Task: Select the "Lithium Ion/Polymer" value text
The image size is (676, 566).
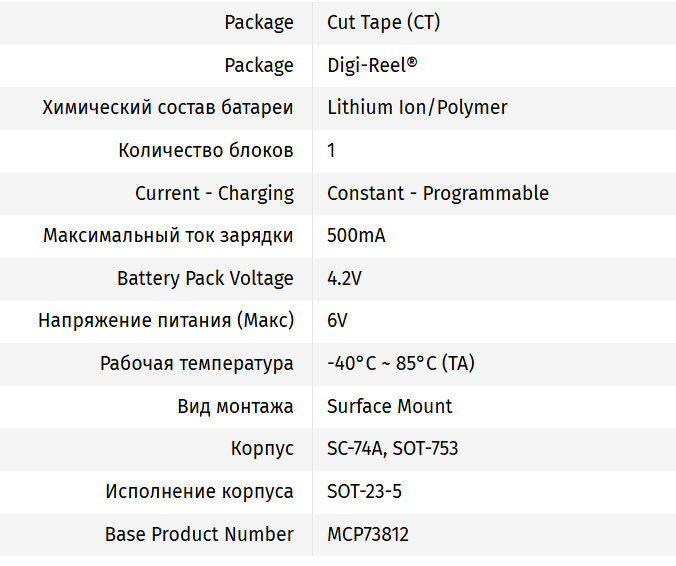Action: tap(417, 108)
